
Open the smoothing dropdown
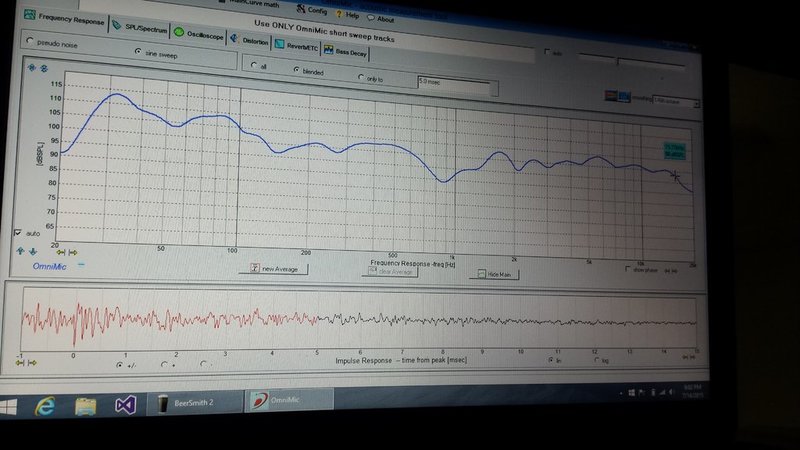point(676,102)
